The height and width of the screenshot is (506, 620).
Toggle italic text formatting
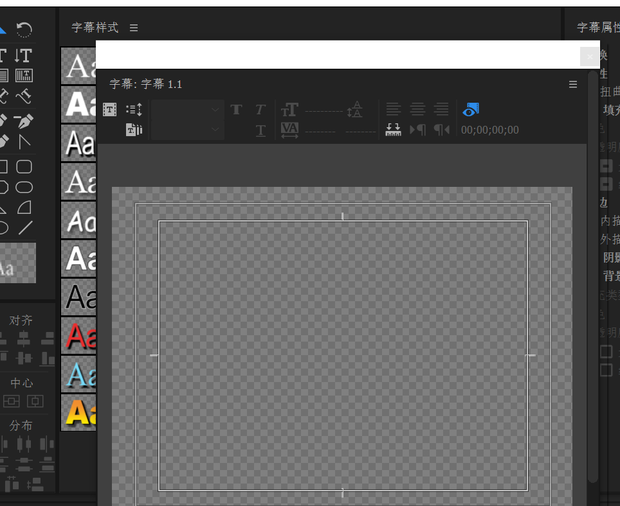(260, 110)
